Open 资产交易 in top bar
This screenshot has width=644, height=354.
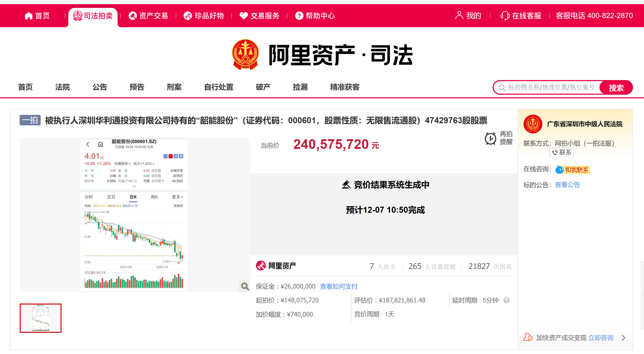click(148, 16)
